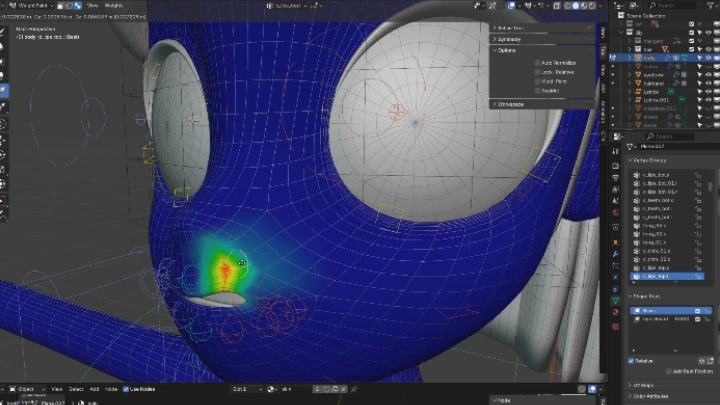Open the View menu in viewport header

92,6
